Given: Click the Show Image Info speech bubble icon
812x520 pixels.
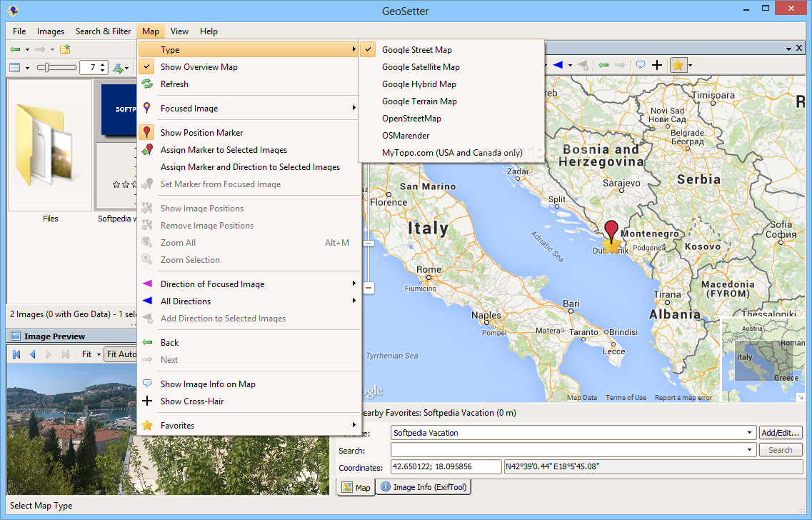Looking at the screenshot, I should click(x=148, y=384).
